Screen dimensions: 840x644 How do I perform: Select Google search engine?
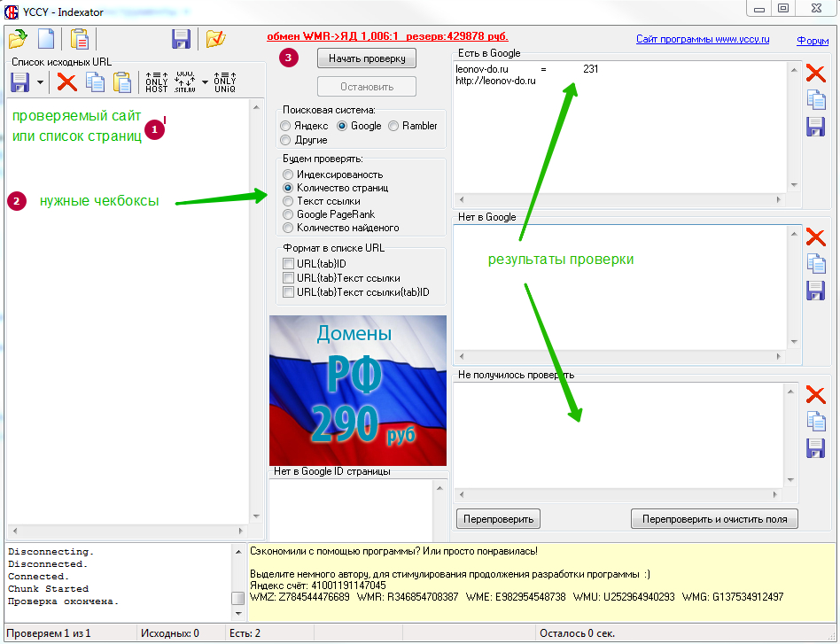click(x=359, y=126)
